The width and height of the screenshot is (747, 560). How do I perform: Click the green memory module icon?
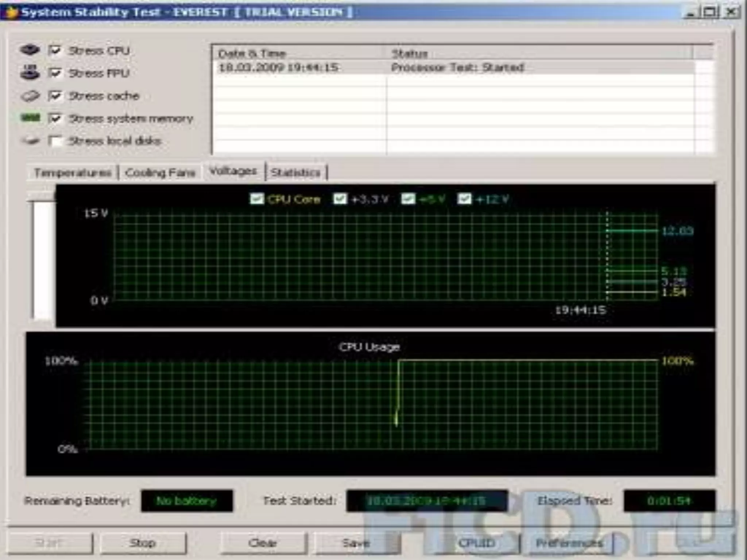pyautogui.click(x=30, y=118)
